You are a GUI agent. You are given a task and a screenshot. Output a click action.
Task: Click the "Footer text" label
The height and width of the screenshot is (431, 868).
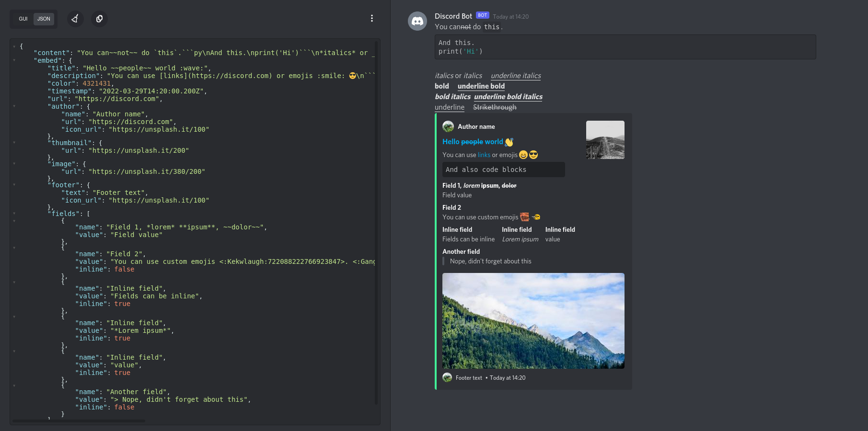coord(469,378)
